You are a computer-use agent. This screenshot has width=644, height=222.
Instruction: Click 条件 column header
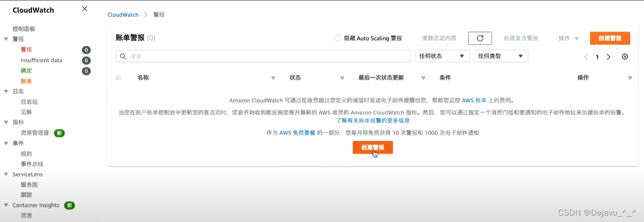click(x=445, y=78)
